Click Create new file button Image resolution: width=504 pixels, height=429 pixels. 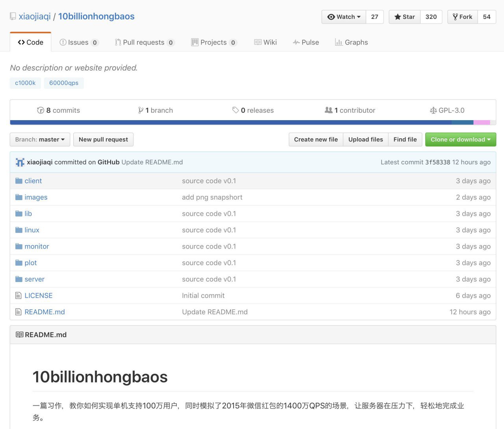pos(316,139)
